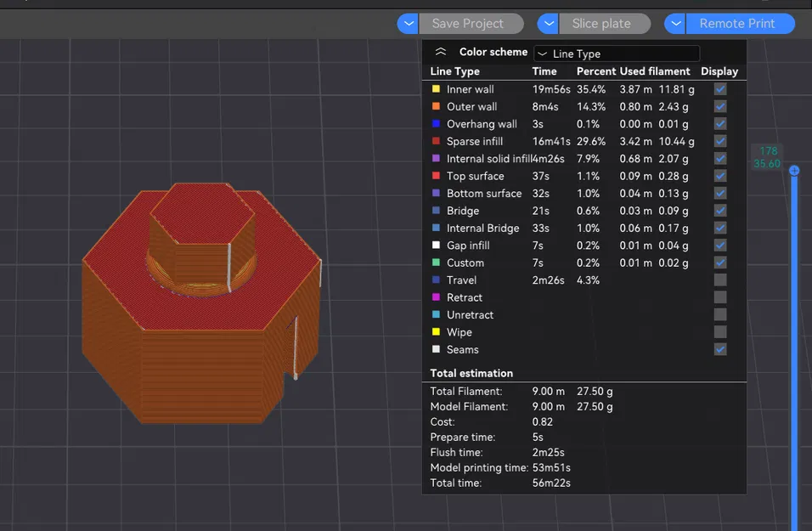Uncheck display for Bottom surface
The image size is (812, 531).
(720, 193)
